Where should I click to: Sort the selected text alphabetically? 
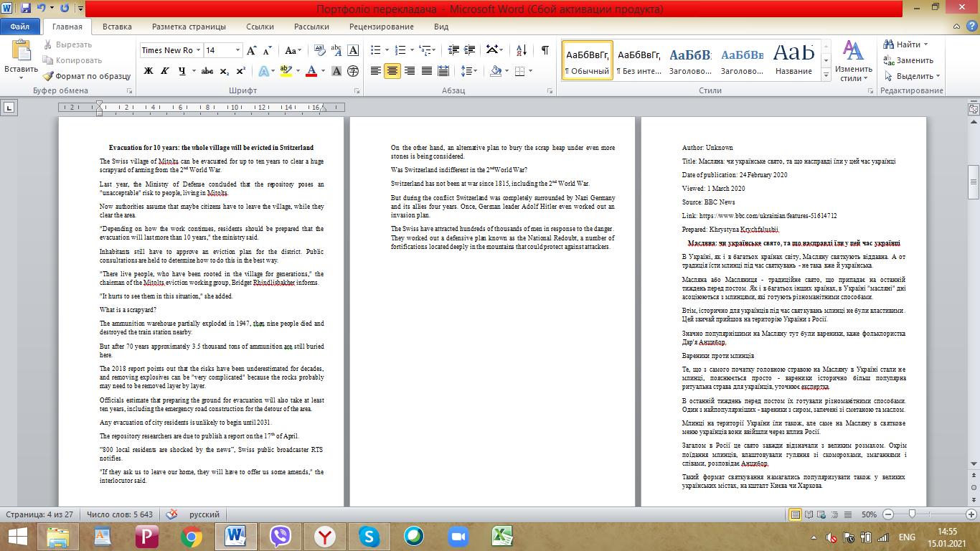[x=522, y=50]
